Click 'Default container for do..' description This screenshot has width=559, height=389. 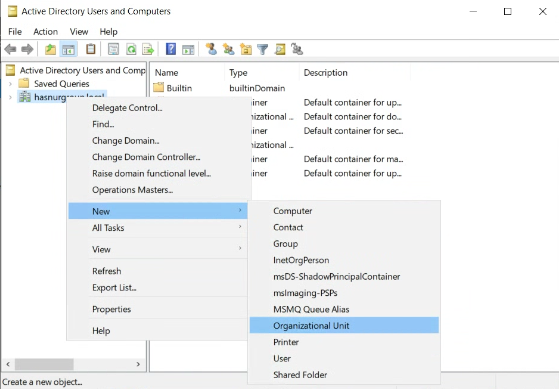tap(353, 117)
